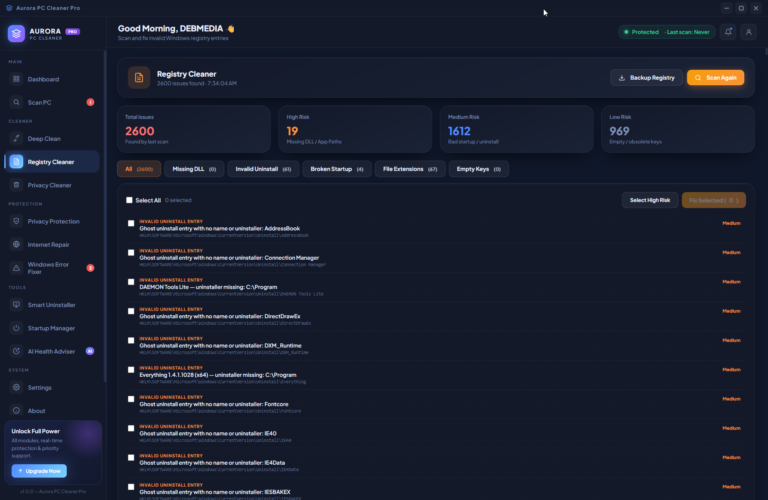Viewport: 768px width, 500px height.
Task: Check the Connection Manager entry checkbox
Action: [131, 253]
